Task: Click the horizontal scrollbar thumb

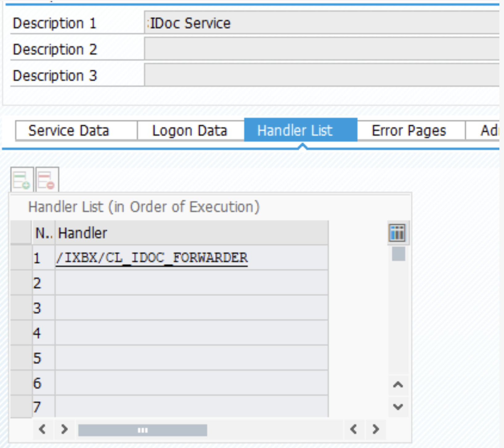Action: point(143,430)
